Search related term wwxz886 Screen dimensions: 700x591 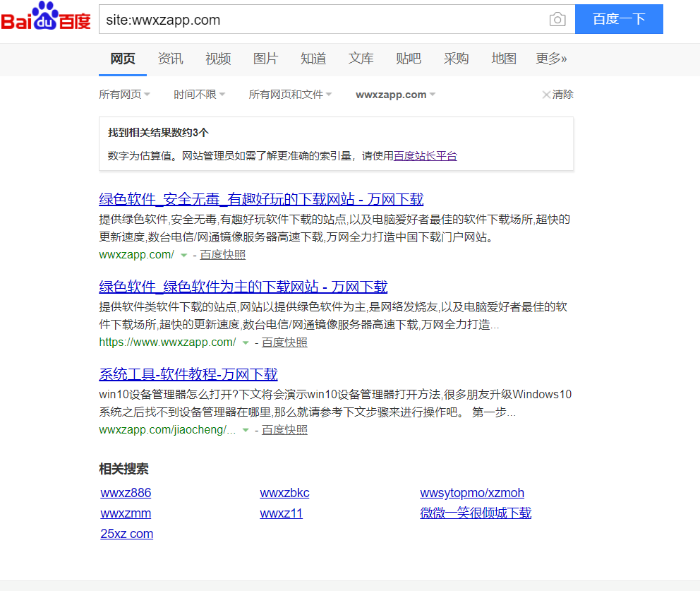(126, 493)
